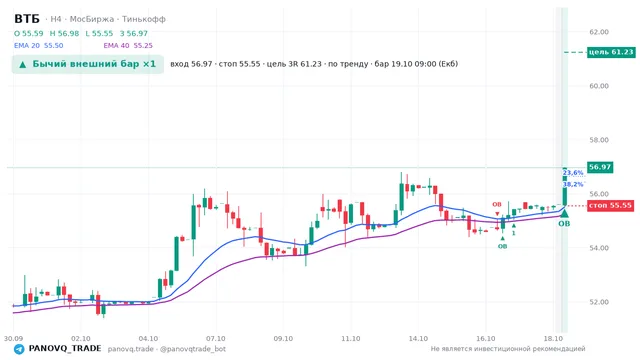640x360 pixels.
Task: Open the PANOVQ_TRADE channel name
Action: tap(64, 349)
